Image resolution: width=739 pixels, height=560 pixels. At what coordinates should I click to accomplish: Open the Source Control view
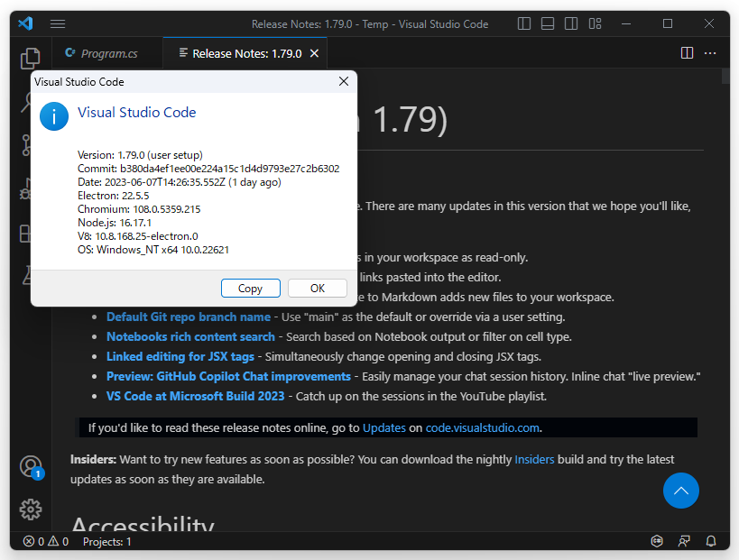click(x=31, y=145)
